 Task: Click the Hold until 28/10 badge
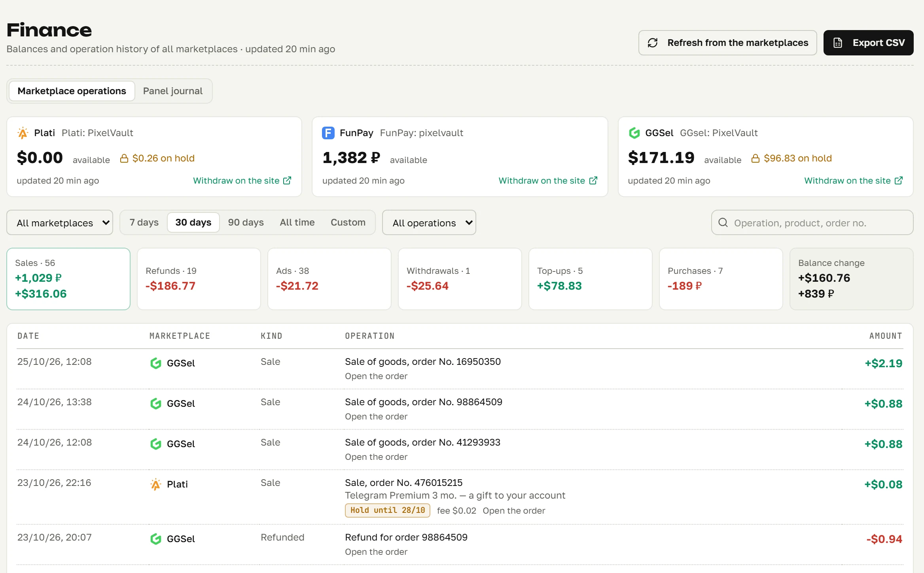click(x=388, y=510)
